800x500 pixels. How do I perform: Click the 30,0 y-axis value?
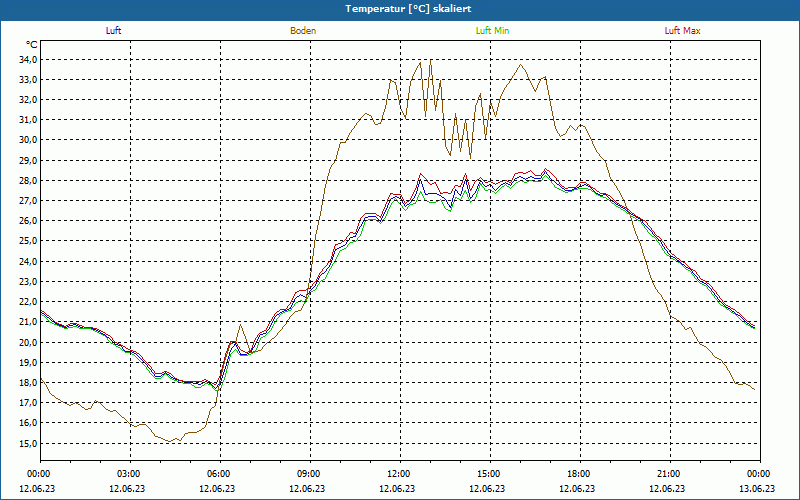(28, 140)
